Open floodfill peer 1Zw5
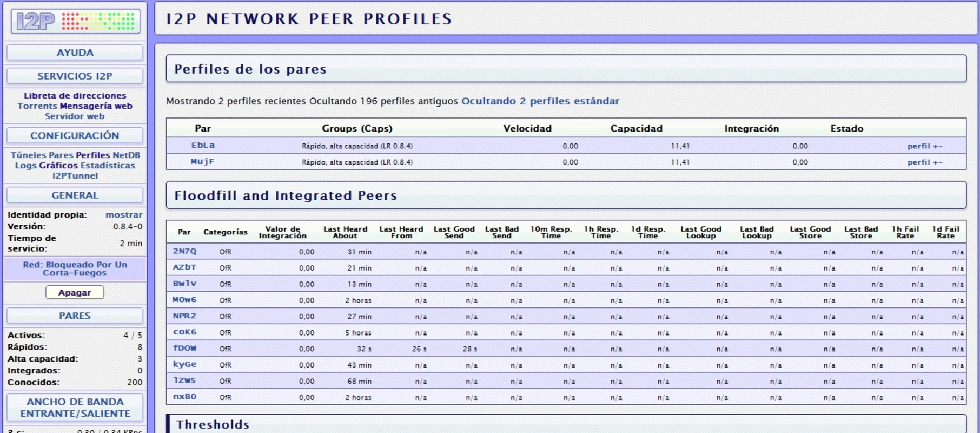980x433 pixels. pyautogui.click(x=184, y=380)
